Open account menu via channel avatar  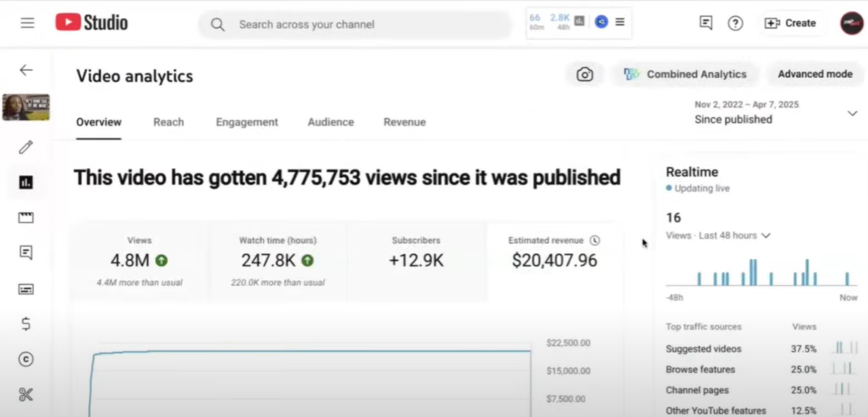[x=850, y=22]
